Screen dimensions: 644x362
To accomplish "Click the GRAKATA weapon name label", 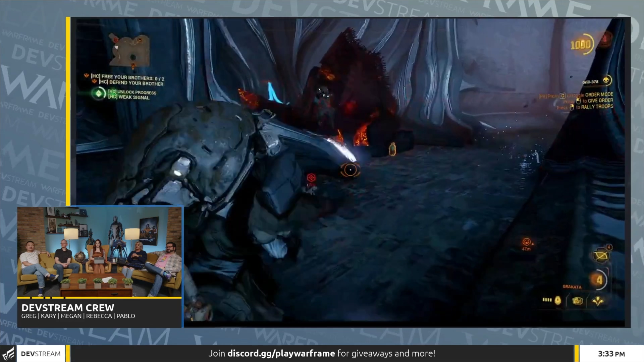I will pos(572,287).
